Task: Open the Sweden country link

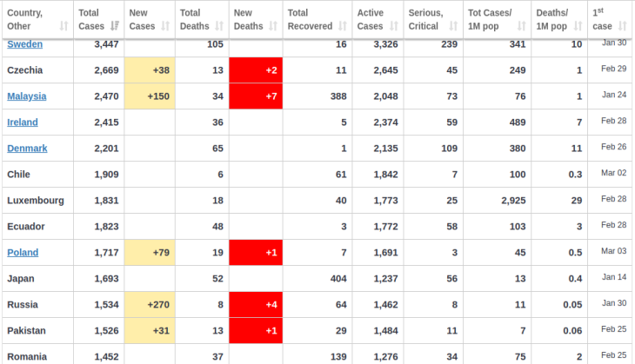Action: [x=24, y=44]
